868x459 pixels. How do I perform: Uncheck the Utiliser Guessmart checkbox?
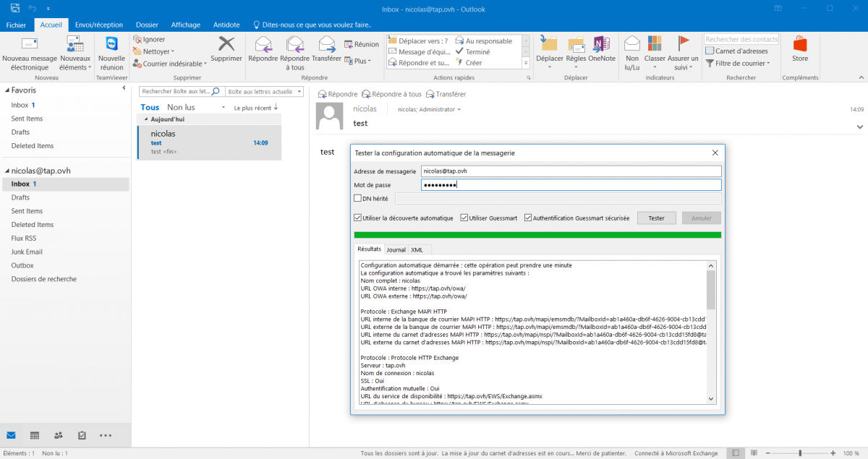pos(464,218)
